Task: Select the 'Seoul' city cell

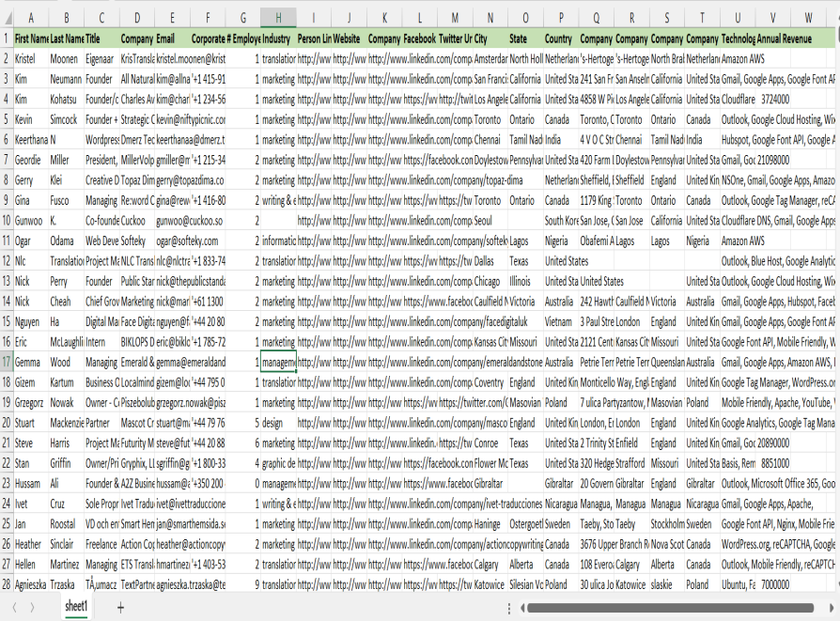Action: tap(490, 220)
